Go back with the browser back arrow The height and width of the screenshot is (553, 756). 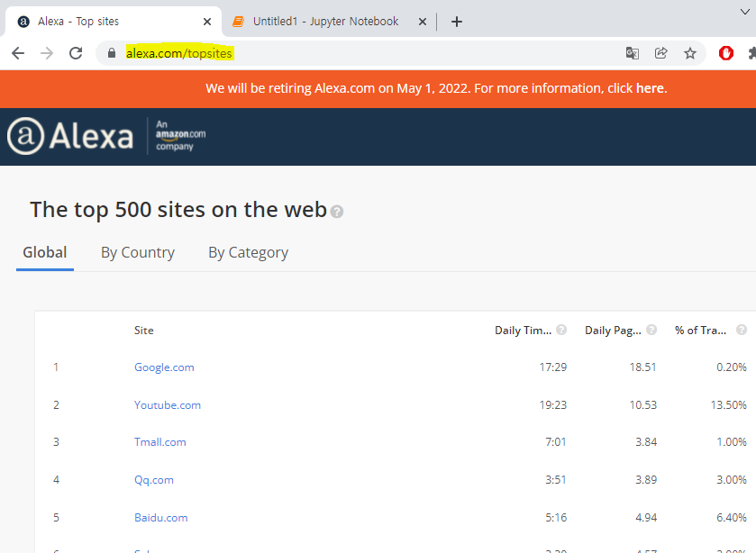[18, 53]
